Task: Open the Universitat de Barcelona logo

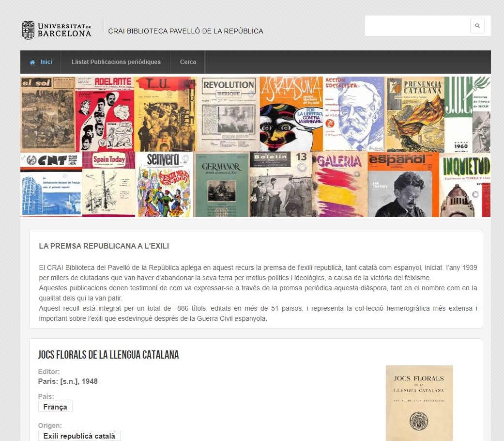Action: coord(57,30)
